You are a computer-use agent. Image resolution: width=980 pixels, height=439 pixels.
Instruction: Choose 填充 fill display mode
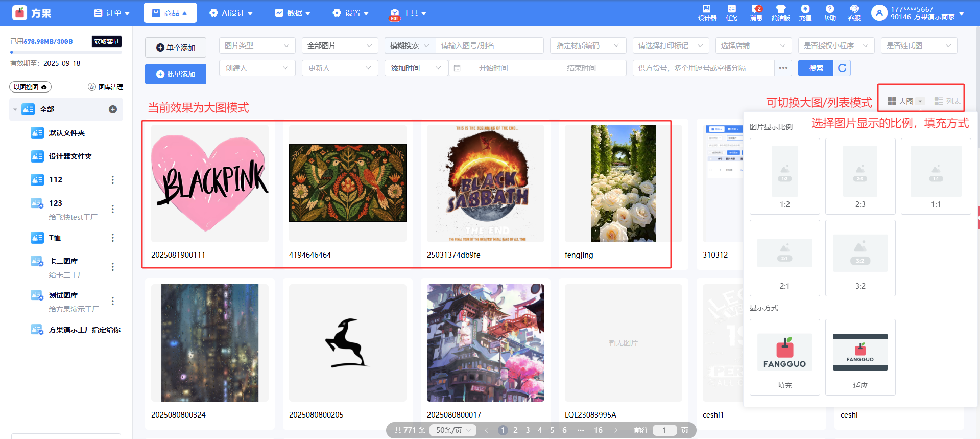(x=785, y=357)
